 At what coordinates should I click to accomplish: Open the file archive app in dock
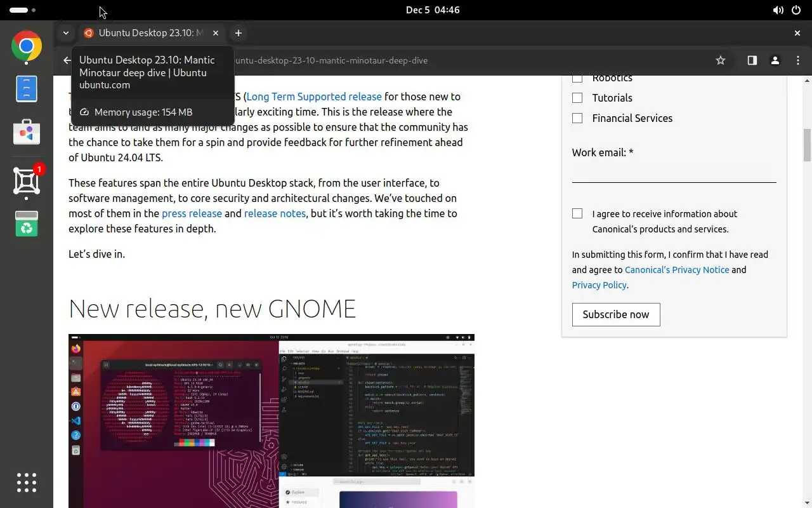(x=27, y=89)
